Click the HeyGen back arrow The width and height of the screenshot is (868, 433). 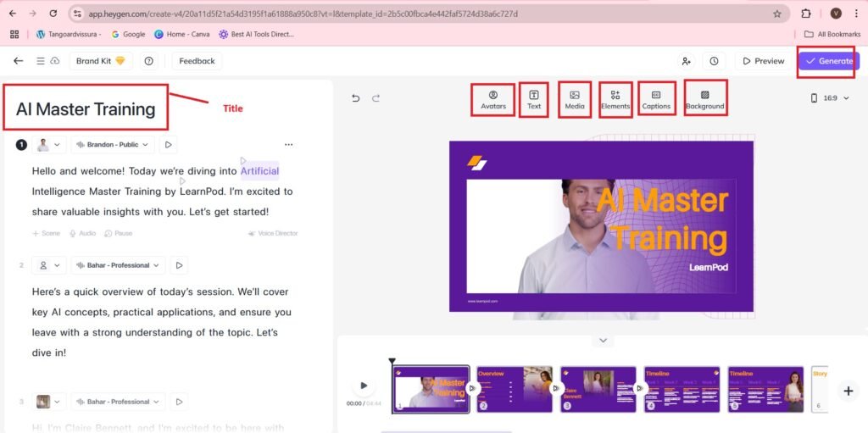point(19,61)
